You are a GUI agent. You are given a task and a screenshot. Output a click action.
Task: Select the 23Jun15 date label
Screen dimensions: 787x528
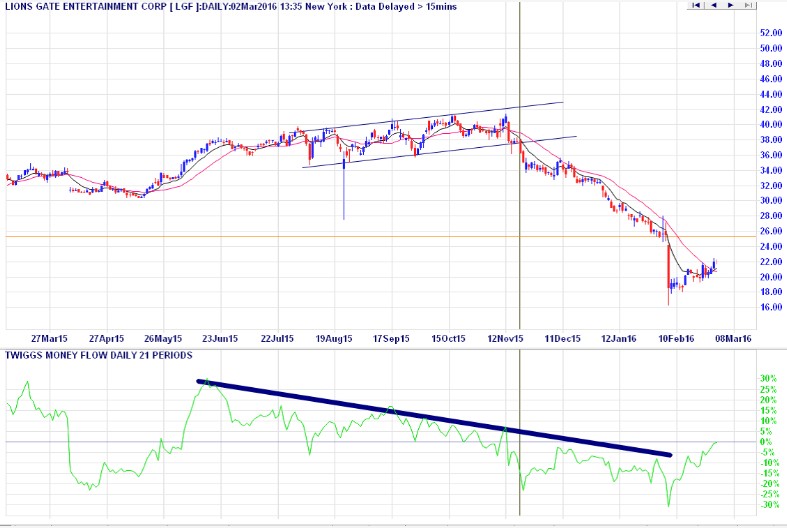pos(220,339)
